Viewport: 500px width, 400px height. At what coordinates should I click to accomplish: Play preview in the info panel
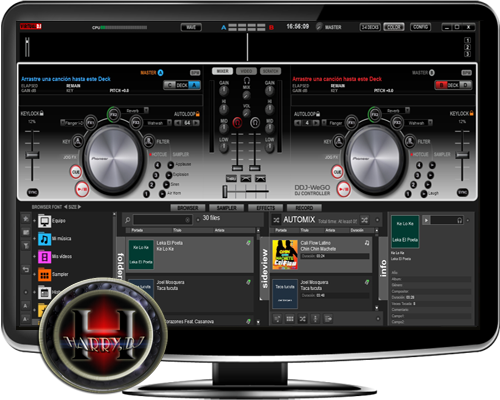pos(426,220)
